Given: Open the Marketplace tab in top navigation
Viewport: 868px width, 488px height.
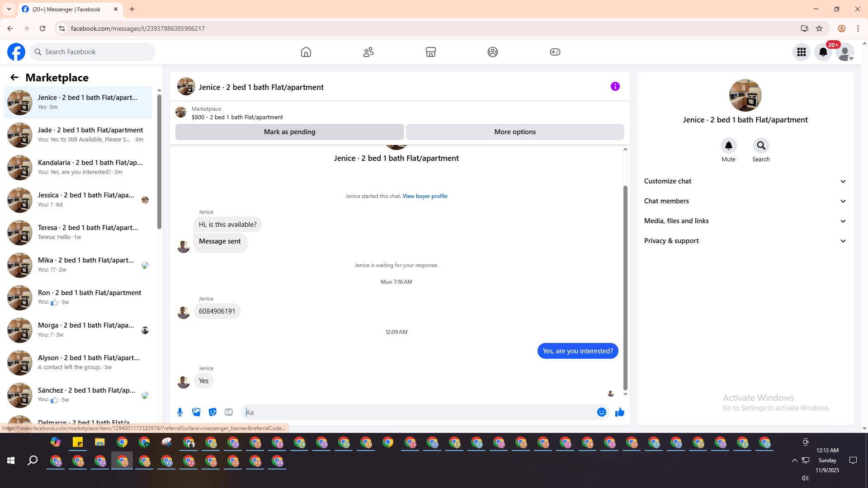Looking at the screenshot, I should pyautogui.click(x=430, y=52).
